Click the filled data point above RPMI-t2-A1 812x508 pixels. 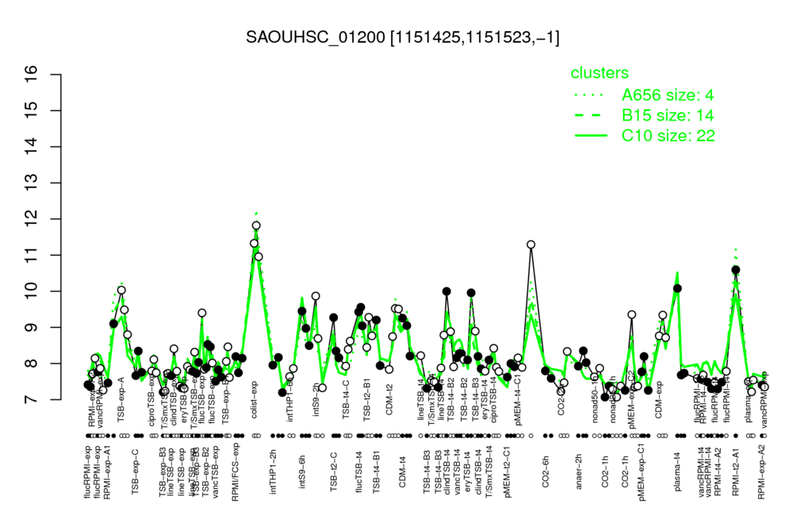tap(735, 270)
